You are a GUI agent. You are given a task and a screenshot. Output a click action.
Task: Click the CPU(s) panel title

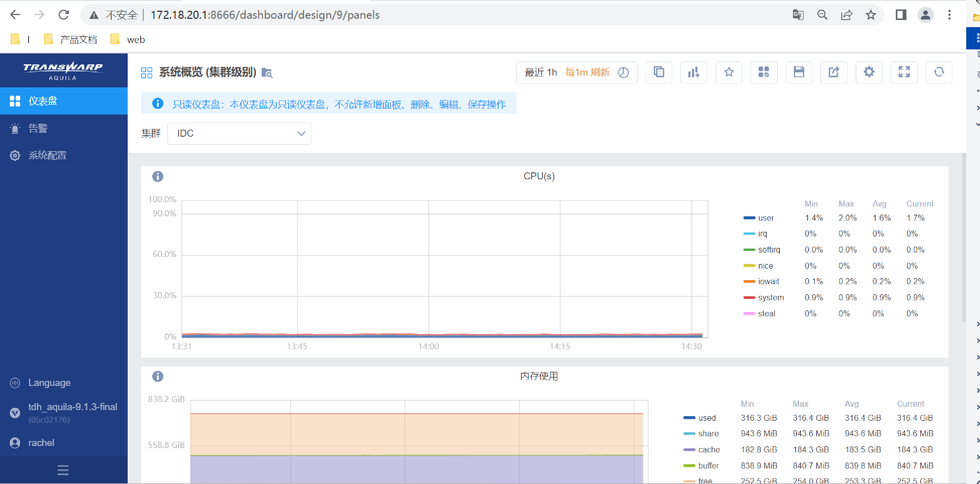(x=539, y=176)
